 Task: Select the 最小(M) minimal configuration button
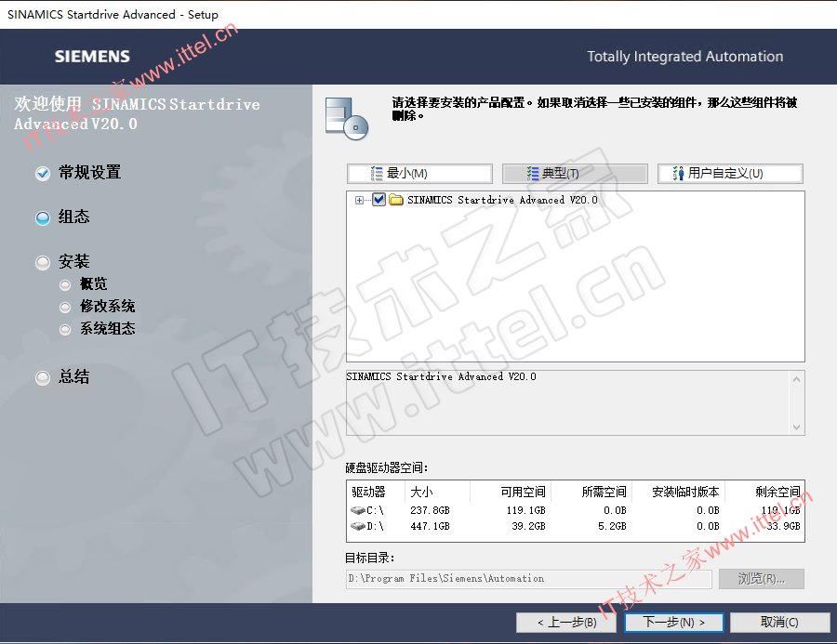tap(419, 174)
